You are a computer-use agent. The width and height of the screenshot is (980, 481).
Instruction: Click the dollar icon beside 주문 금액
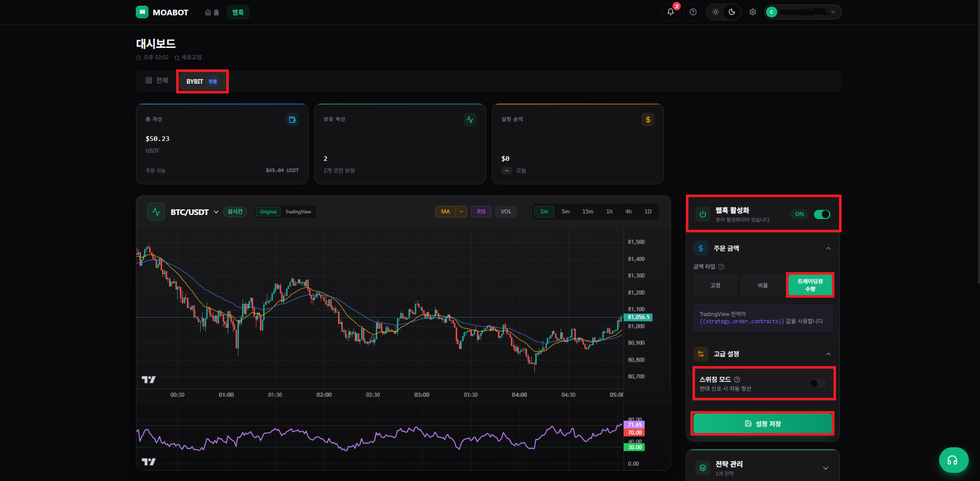coord(701,248)
